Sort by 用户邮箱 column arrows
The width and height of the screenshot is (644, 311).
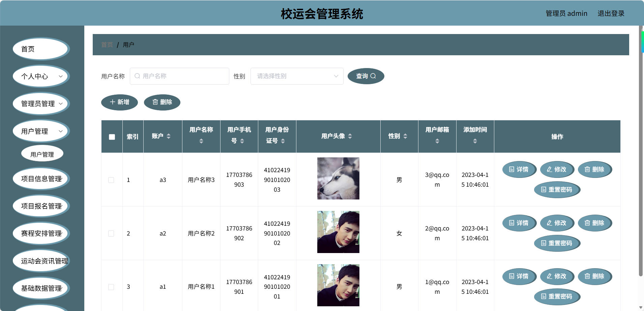pyautogui.click(x=437, y=141)
